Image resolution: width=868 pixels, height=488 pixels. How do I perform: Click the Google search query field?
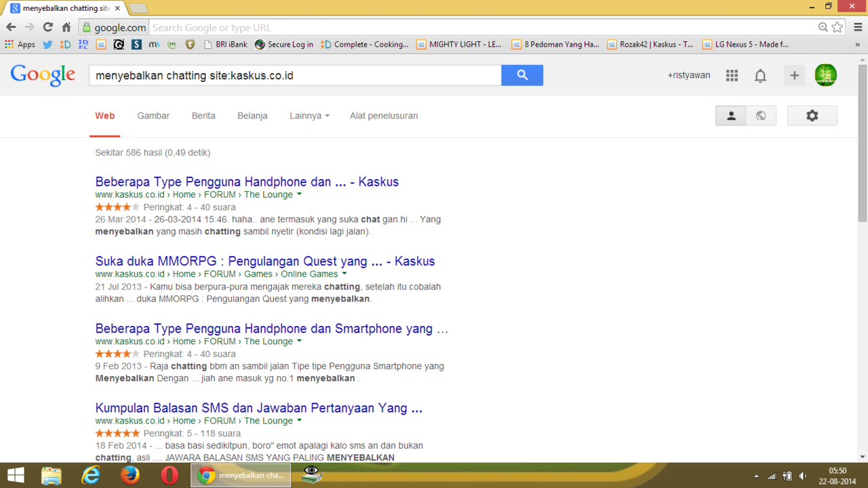295,75
